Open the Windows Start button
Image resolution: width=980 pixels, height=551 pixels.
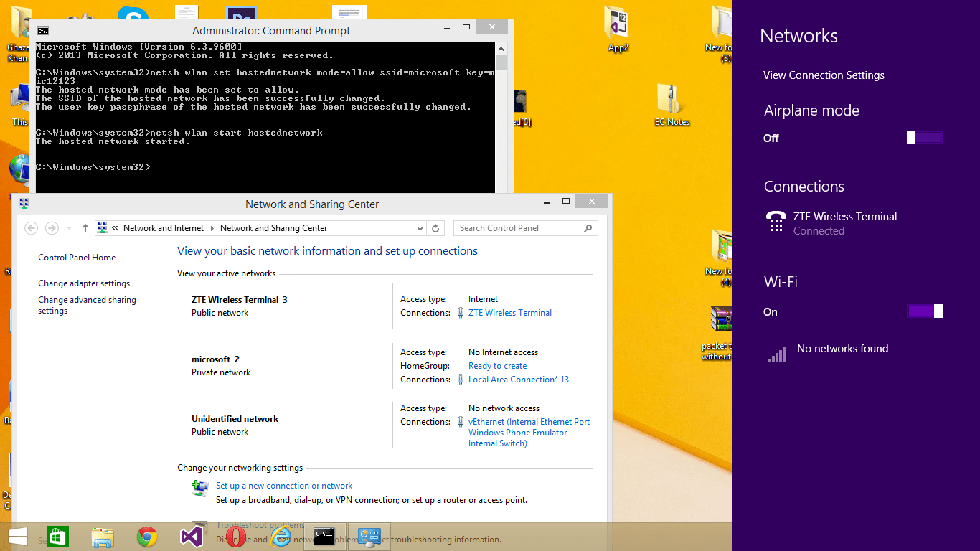tap(17, 537)
